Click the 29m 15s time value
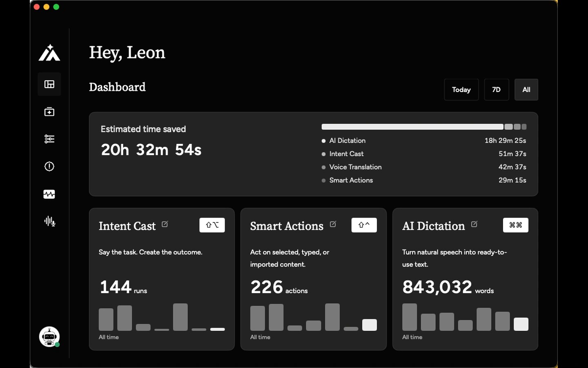The width and height of the screenshot is (588, 368). pyautogui.click(x=512, y=180)
